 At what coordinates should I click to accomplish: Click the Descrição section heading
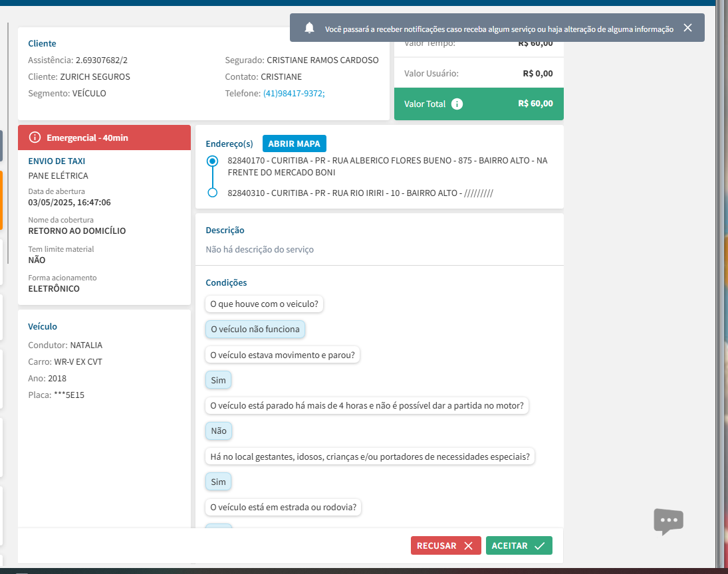click(x=225, y=230)
